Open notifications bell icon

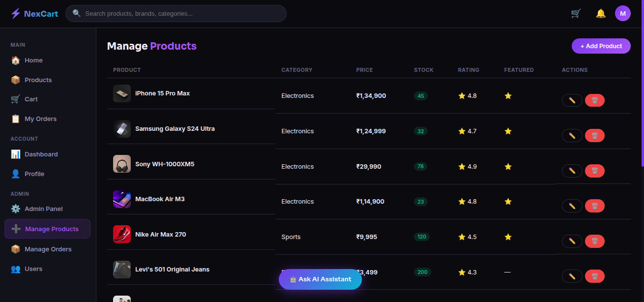pos(601,13)
